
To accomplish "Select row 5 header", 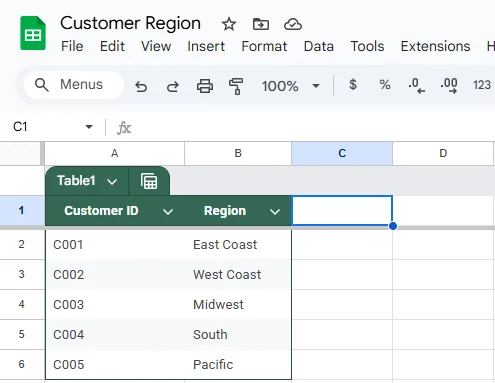I will (x=22, y=334).
